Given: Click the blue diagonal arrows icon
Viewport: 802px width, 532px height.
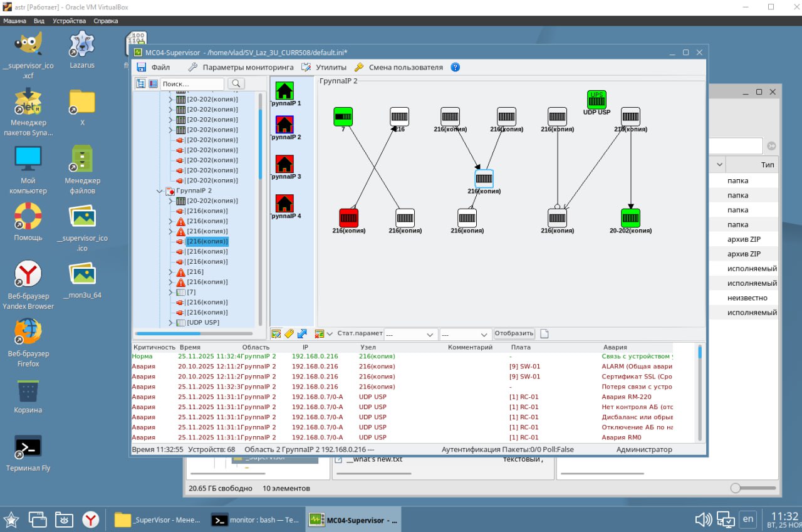Looking at the screenshot, I should point(302,334).
